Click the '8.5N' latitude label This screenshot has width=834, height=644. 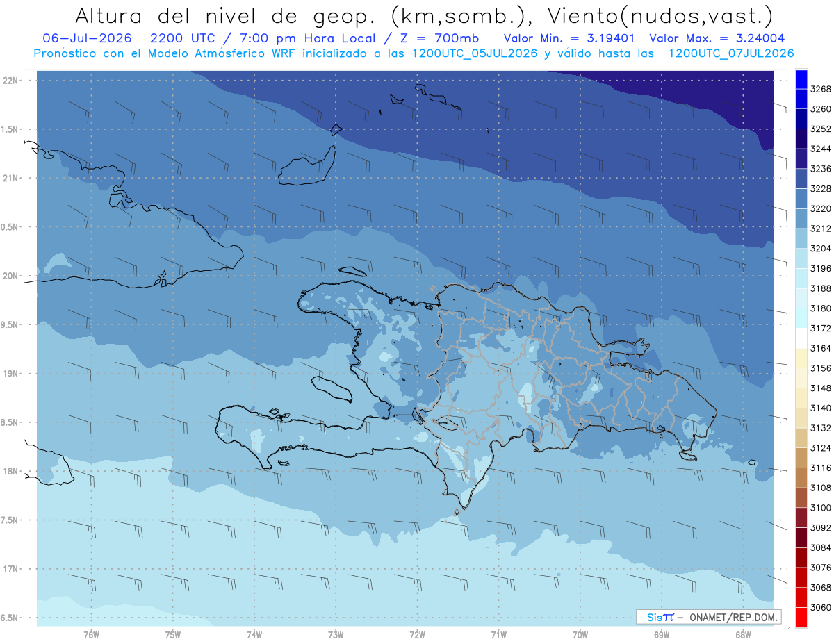[x=10, y=422]
